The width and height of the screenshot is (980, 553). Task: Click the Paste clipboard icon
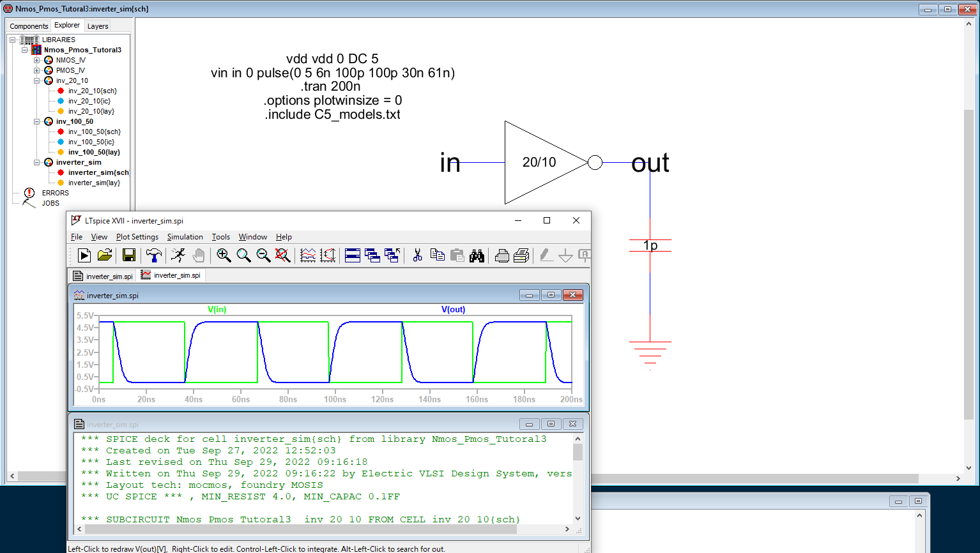point(457,255)
